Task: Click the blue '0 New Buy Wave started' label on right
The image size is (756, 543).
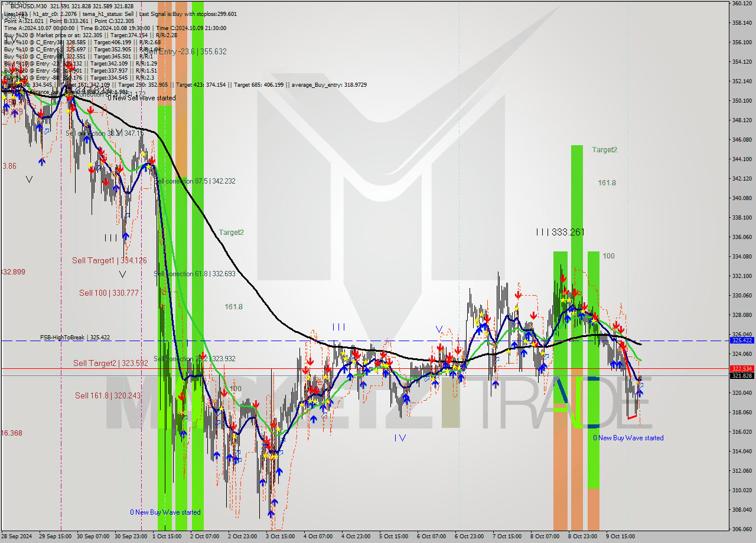Action: coord(628,438)
